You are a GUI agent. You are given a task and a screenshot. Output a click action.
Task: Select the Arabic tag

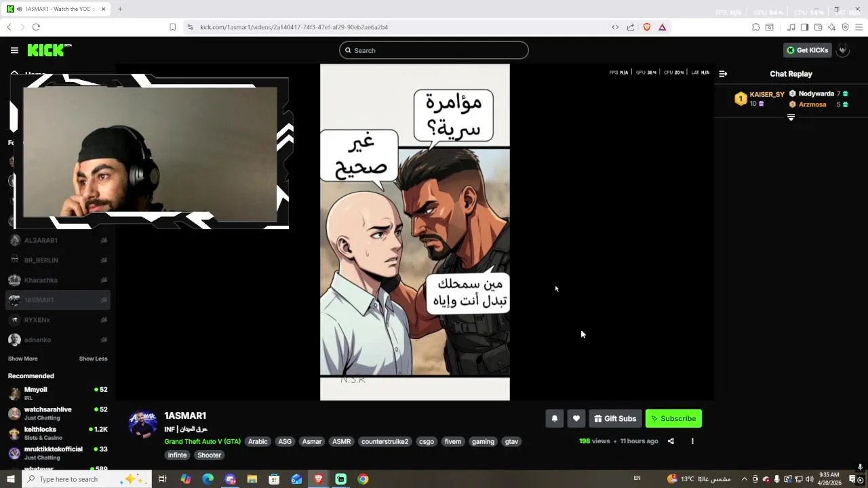tap(258, 441)
